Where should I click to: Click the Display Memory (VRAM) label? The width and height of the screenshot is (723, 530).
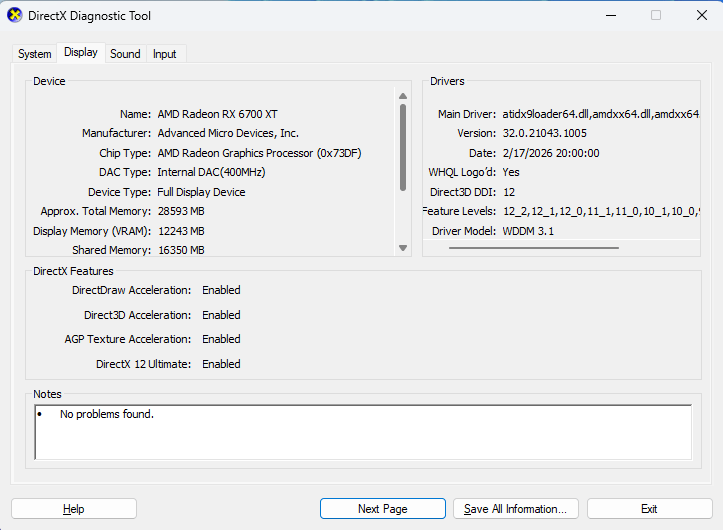pyautogui.click(x=92, y=231)
